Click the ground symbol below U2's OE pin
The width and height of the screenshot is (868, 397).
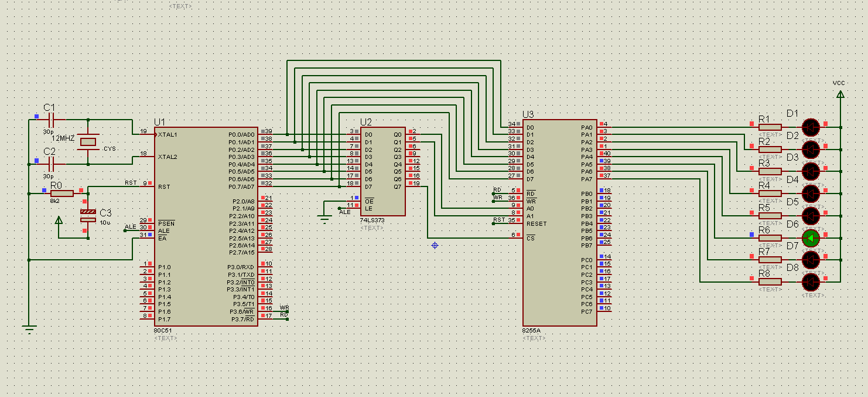324,220
